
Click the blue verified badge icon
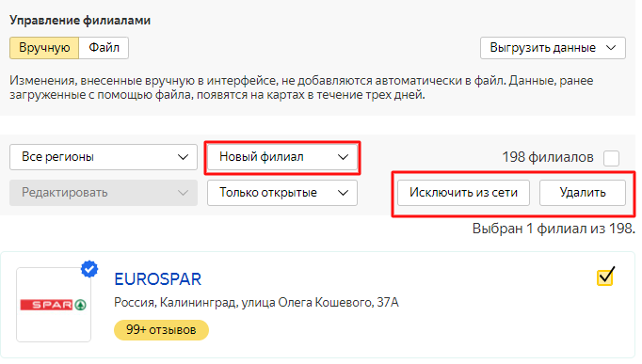pos(89,270)
